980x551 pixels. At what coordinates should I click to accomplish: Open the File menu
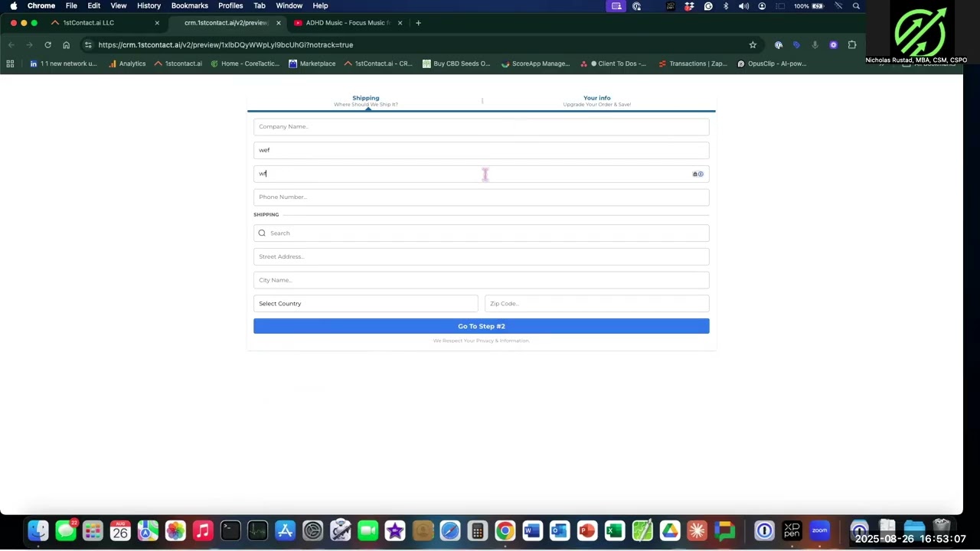(x=71, y=5)
